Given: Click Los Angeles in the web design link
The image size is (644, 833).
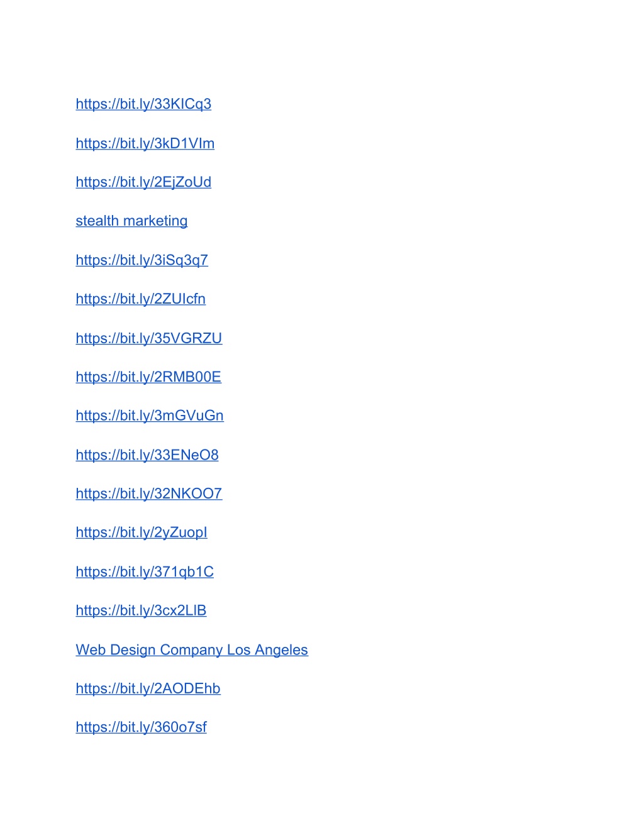Looking at the screenshot, I should point(267,650).
